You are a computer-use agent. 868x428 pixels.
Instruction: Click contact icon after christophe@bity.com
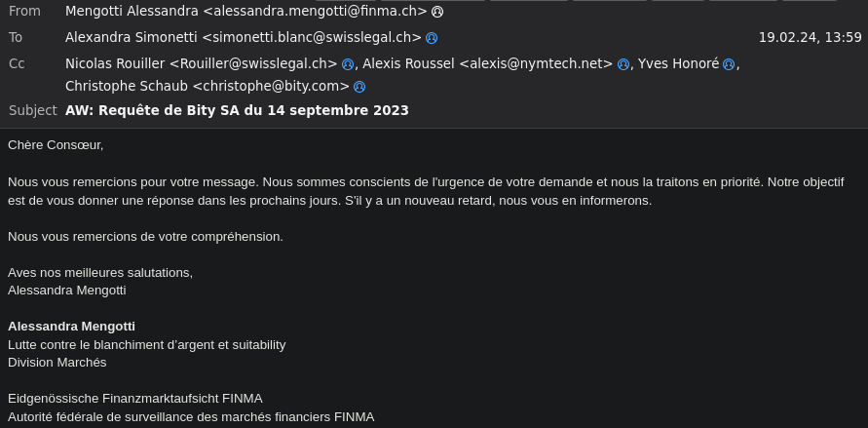359,87
